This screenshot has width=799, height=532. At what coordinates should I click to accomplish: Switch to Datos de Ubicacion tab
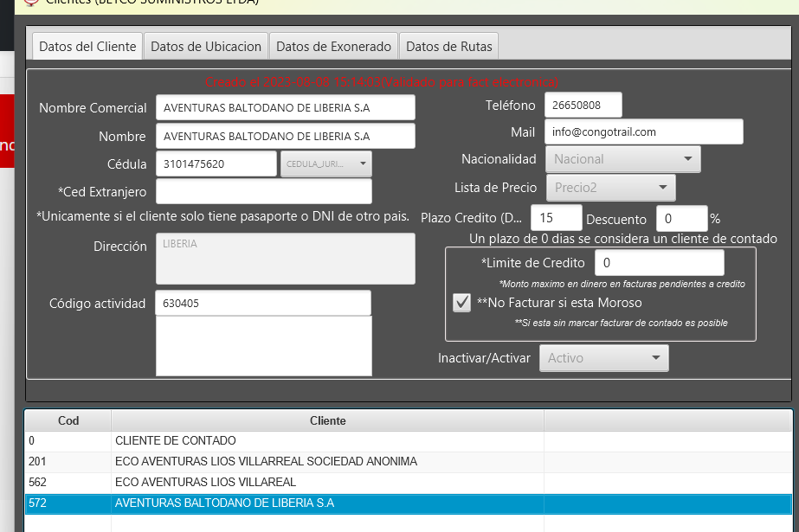206,47
